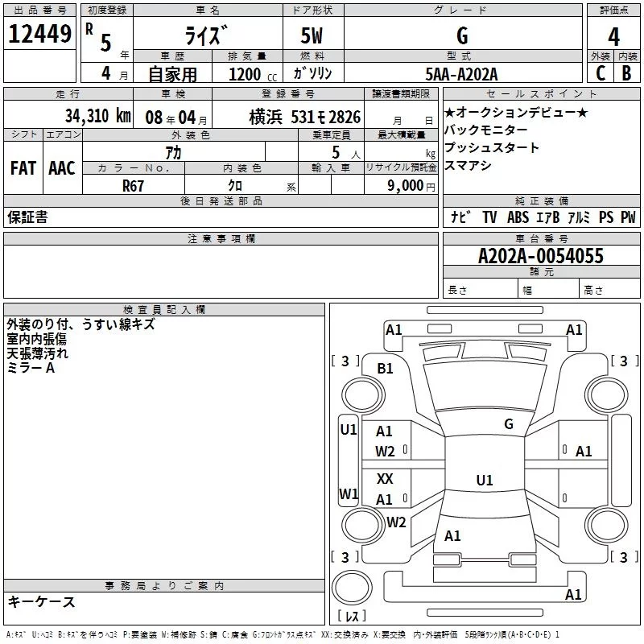Click recycle deposit 9,000 yen
Screen dimensions: 644x644
411,186
